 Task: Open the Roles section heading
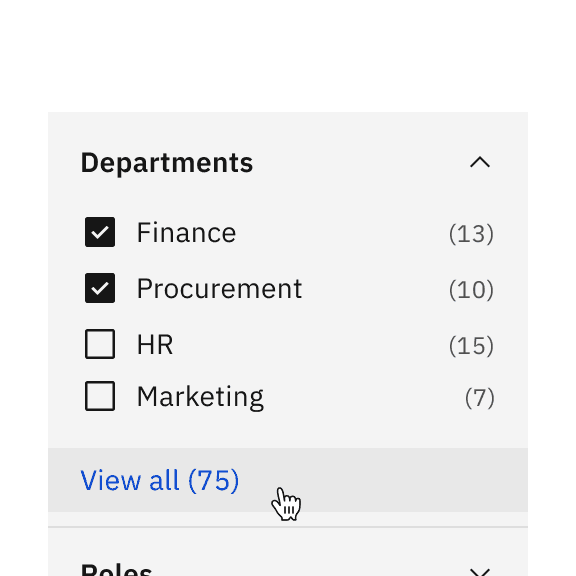coord(116,569)
